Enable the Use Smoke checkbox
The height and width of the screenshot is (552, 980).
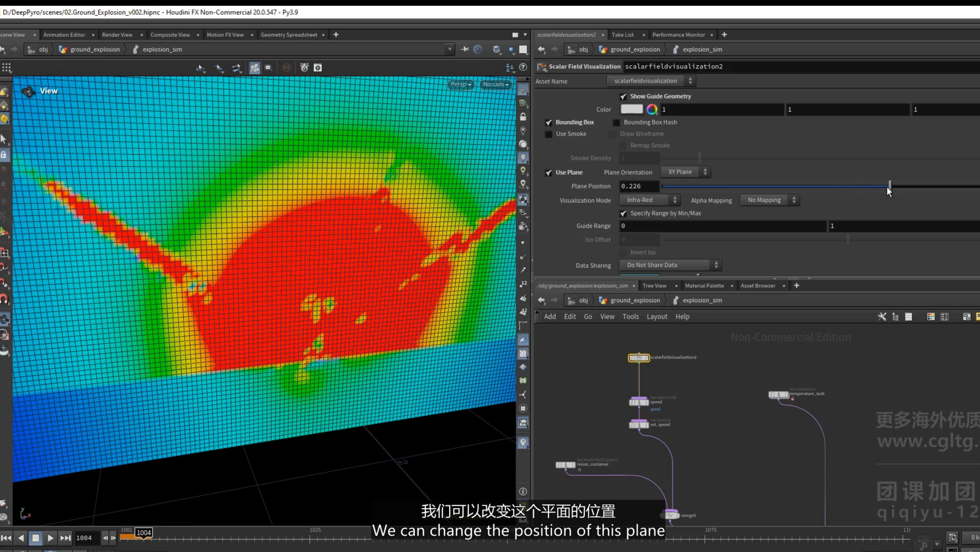click(x=549, y=134)
